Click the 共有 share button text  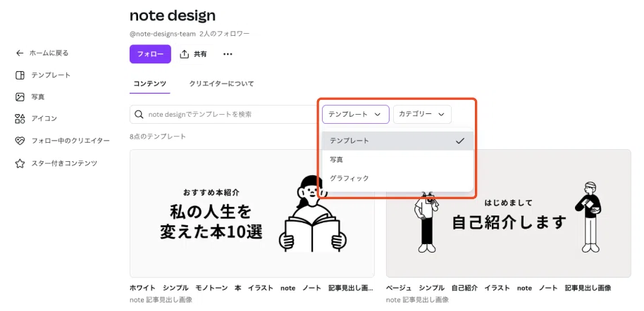(200, 54)
